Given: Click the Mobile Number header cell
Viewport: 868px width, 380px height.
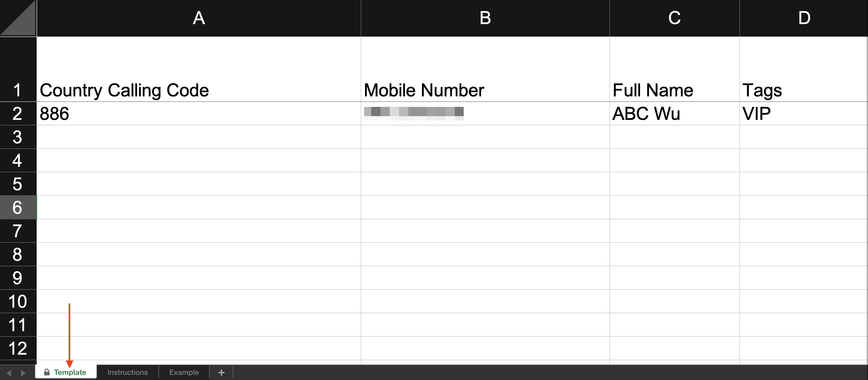Looking at the screenshot, I should [485, 69].
